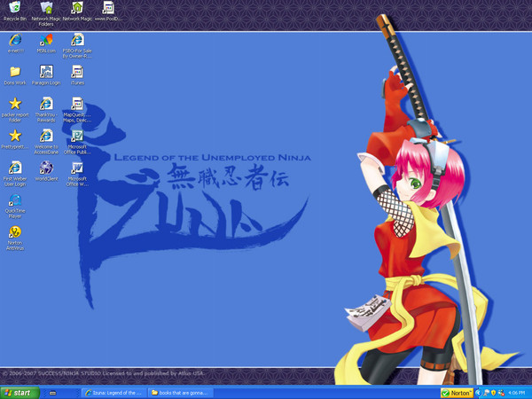Image resolution: width=532 pixels, height=399 pixels.
Task: Launch the Network Magic house icon
Action: [x=77, y=11]
